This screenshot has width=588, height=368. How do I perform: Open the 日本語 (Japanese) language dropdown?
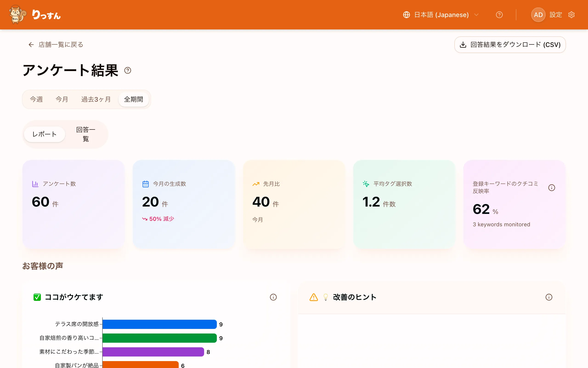point(441,15)
